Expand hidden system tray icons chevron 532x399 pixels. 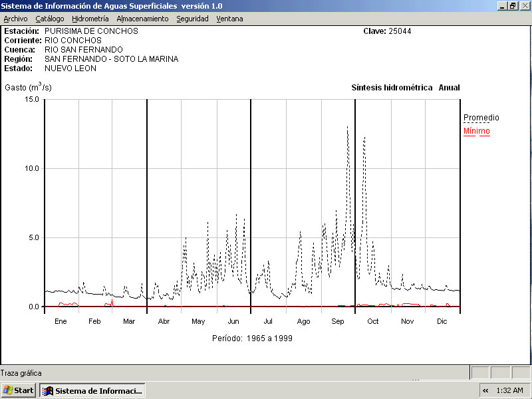coord(485,390)
